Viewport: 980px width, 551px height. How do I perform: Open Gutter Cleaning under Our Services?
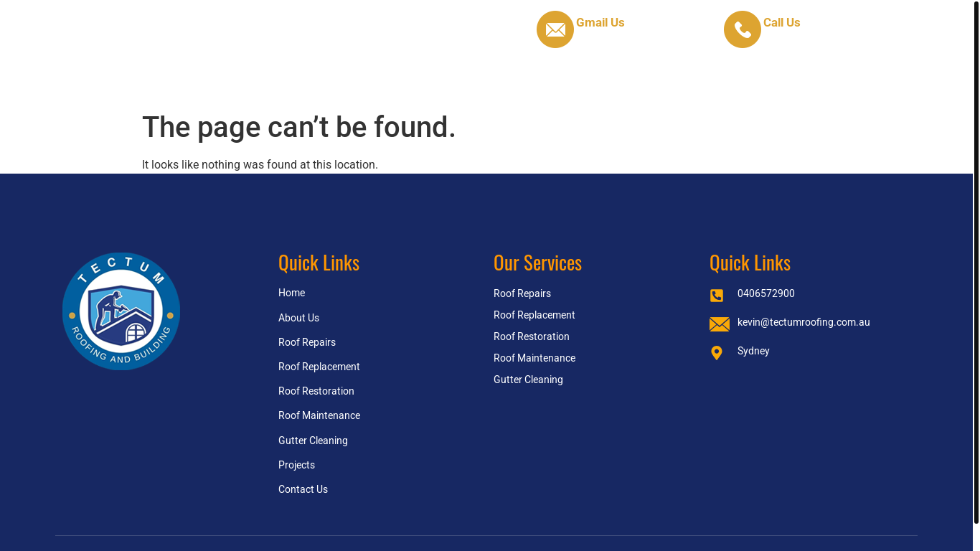coord(528,380)
